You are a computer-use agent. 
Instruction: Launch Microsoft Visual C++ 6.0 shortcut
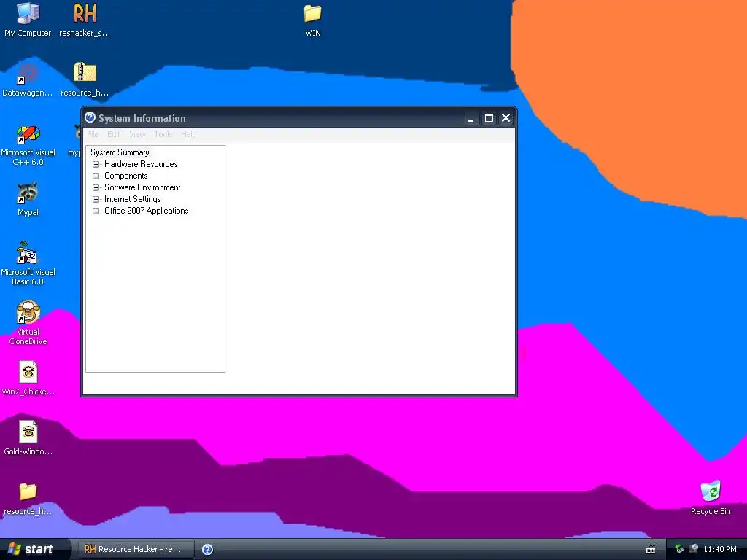coord(28,134)
